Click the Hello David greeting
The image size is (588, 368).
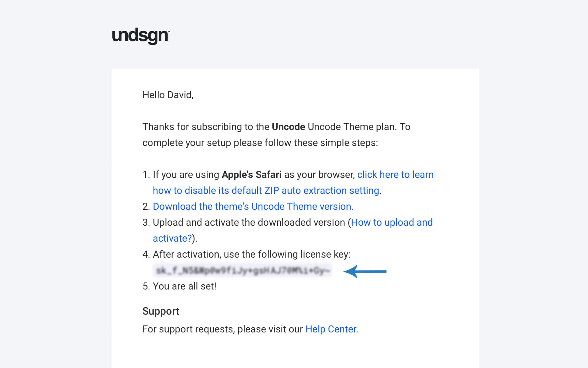click(x=168, y=95)
